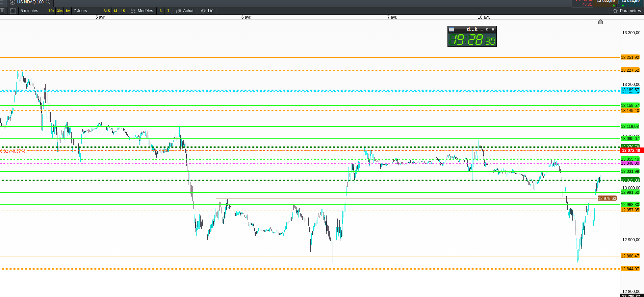Image resolution: width=644 pixels, height=297 pixels.
Task: Select the green 12 991,60 level label
Action: 630,192
